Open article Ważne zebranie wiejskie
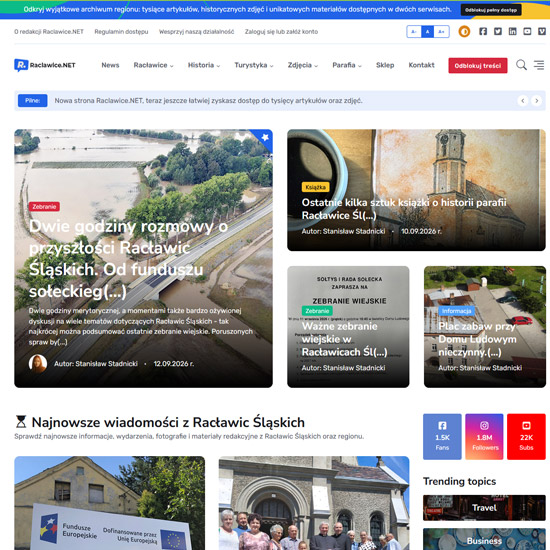 click(x=344, y=339)
